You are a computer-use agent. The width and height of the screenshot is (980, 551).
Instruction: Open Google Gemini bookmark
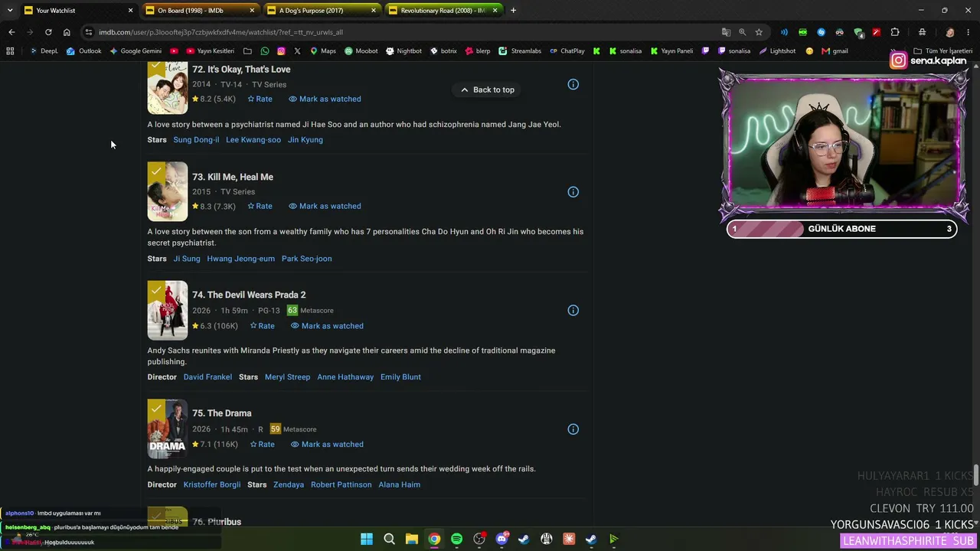(x=136, y=51)
